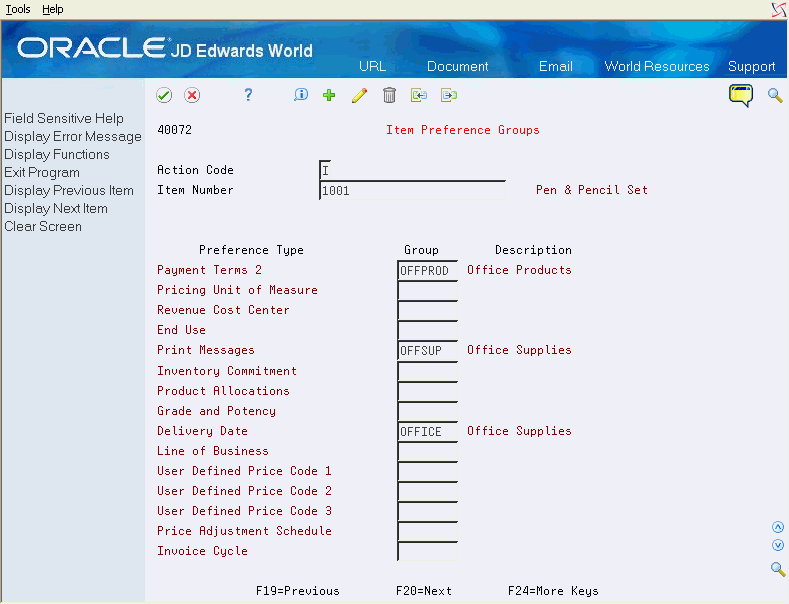
Task: Click the Inventory Commitment group field
Action: tap(427, 371)
